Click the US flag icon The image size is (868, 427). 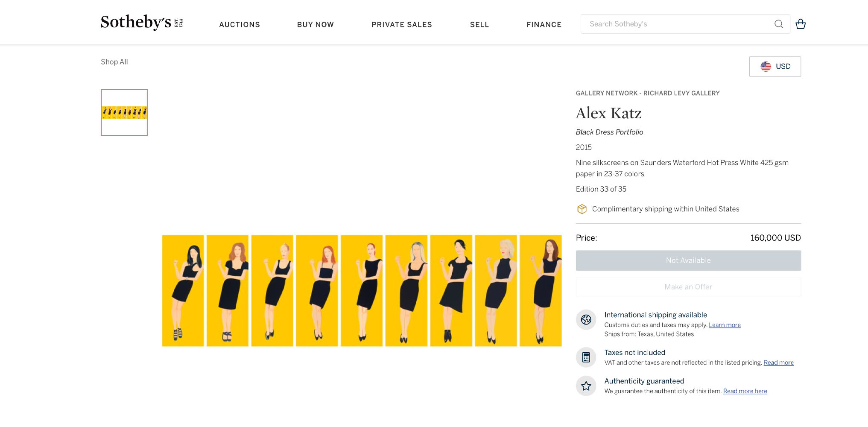coord(766,67)
